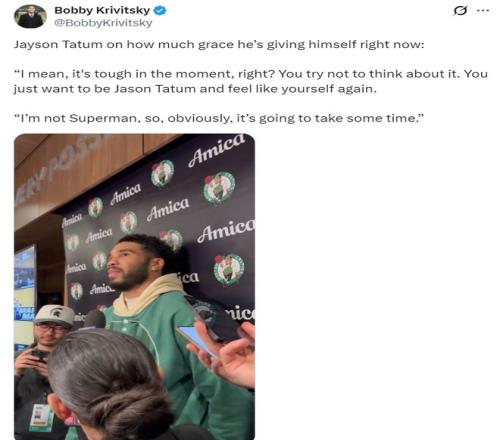Open the three-dot more options menu
The image size is (500, 440).
coord(483,11)
